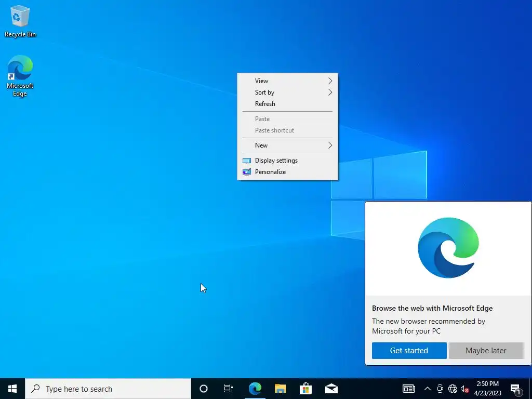Viewport: 532px width, 399px height.
Task: Open File Explorer from the taskbar
Action: (x=280, y=389)
